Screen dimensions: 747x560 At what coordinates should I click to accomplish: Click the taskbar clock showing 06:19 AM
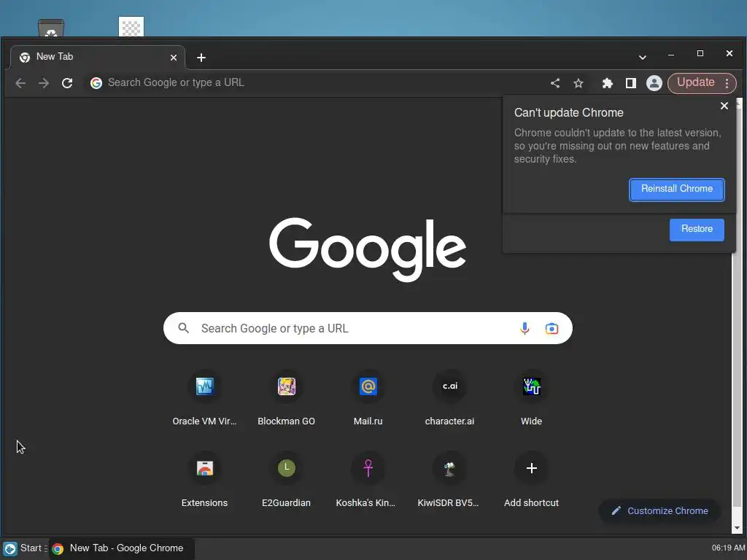point(727,548)
